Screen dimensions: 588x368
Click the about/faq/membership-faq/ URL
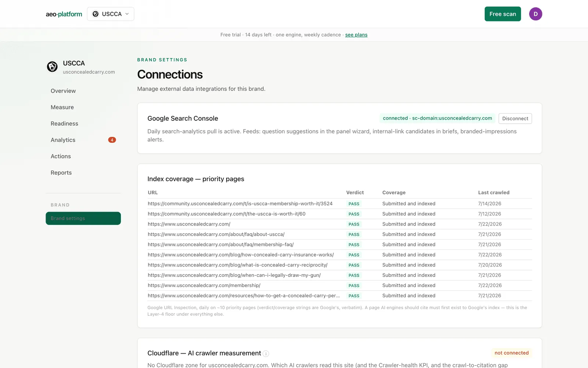(x=220, y=244)
